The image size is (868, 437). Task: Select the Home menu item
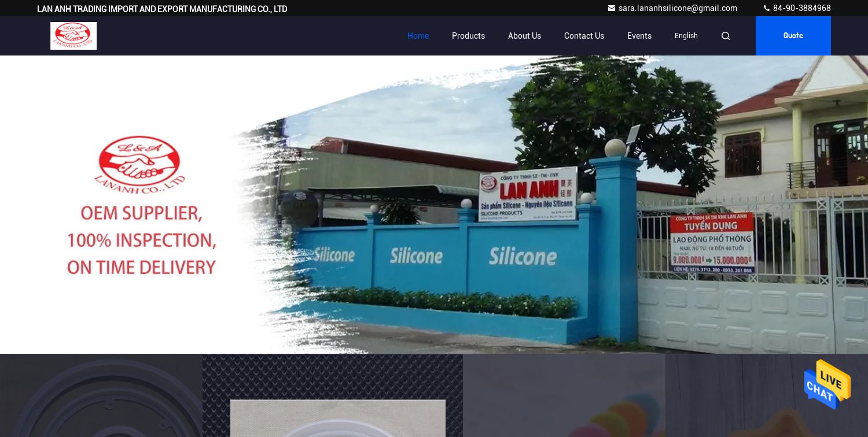(x=418, y=36)
